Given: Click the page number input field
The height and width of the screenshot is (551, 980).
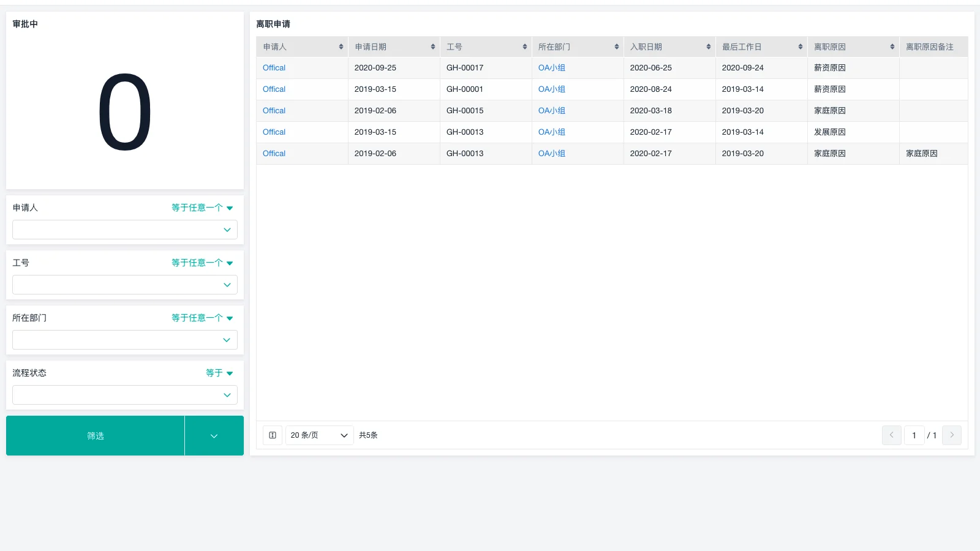Looking at the screenshot, I should pyautogui.click(x=914, y=435).
